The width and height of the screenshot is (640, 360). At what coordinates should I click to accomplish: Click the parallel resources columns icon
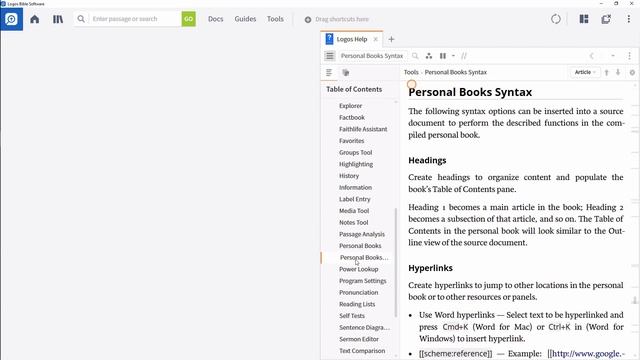[x=443, y=56]
